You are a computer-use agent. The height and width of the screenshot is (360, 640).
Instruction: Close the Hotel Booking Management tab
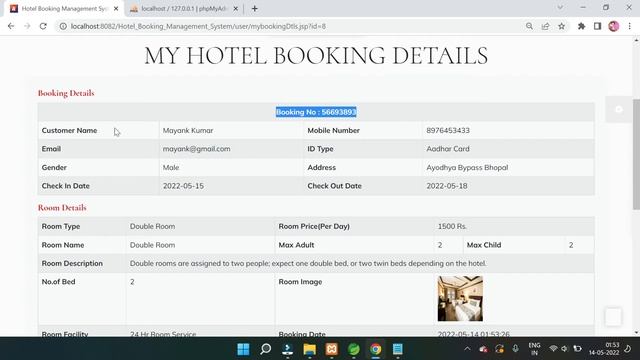pos(116,9)
